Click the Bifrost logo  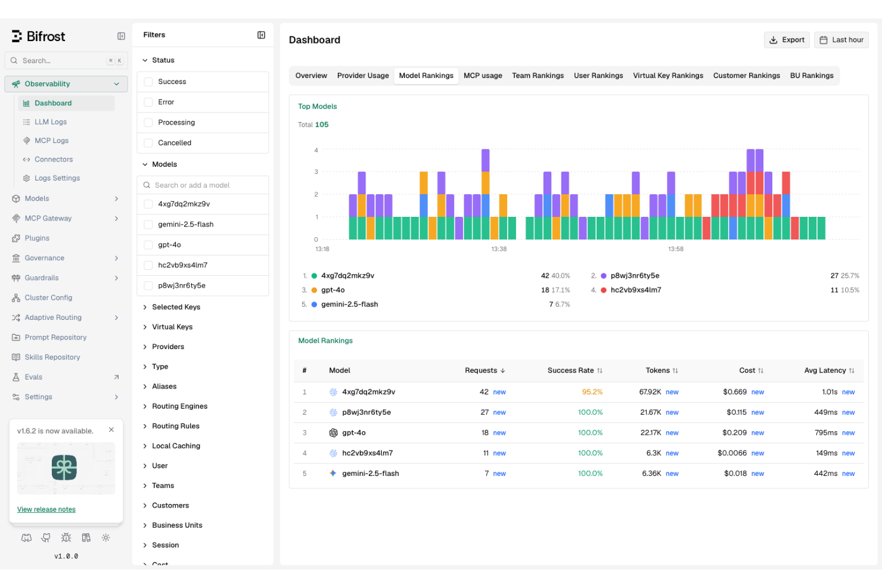(x=38, y=36)
